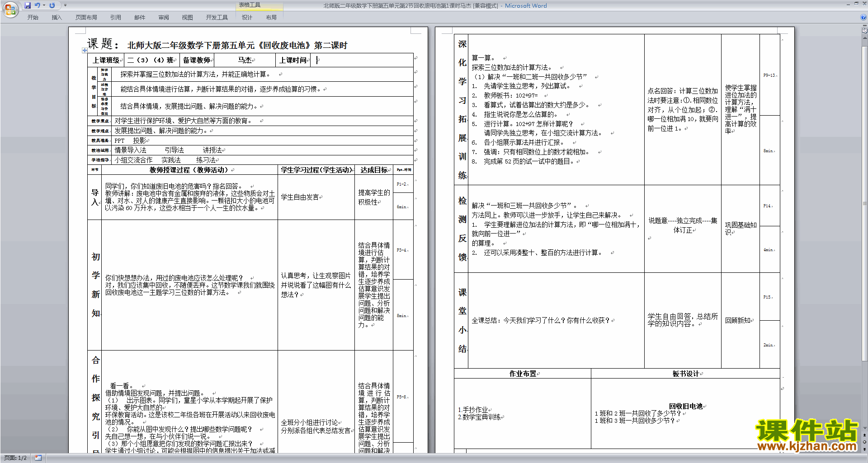Open the 邮件 tab
Image resolution: width=868 pixels, height=463 pixels.
140,18
